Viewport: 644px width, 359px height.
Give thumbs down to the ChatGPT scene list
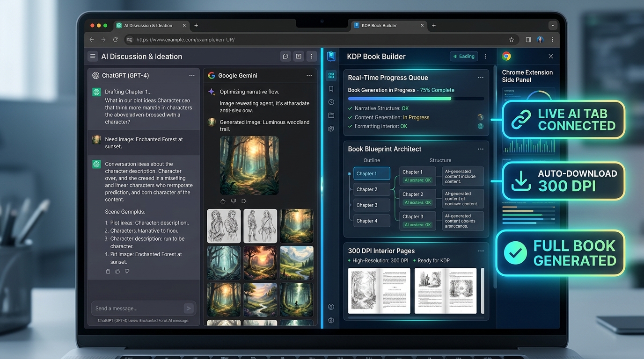tap(127, 271)
